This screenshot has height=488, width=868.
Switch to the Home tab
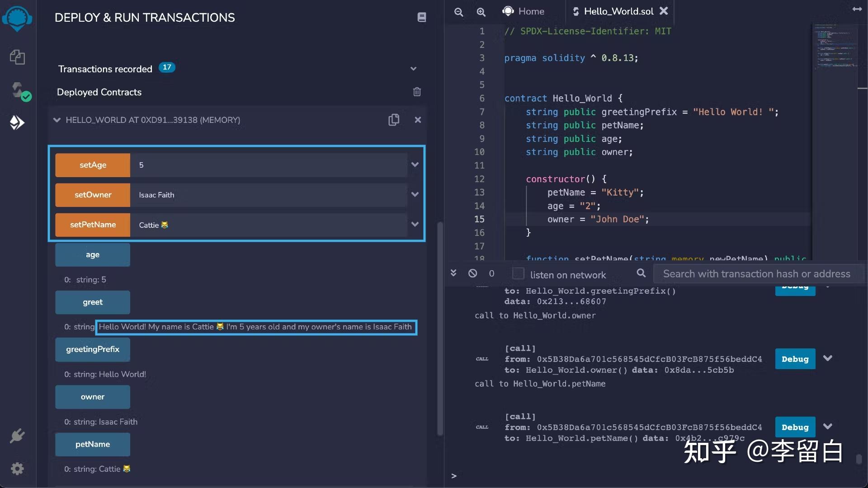tap(524, 11)
